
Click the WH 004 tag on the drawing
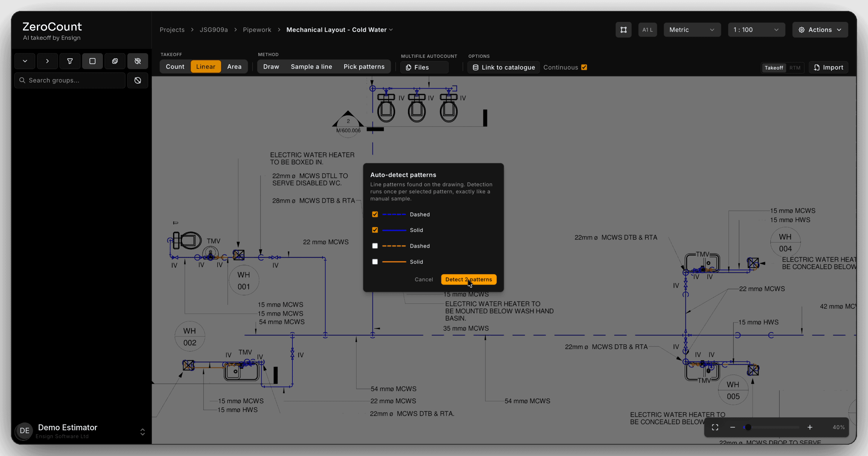(x=785, y=242)
